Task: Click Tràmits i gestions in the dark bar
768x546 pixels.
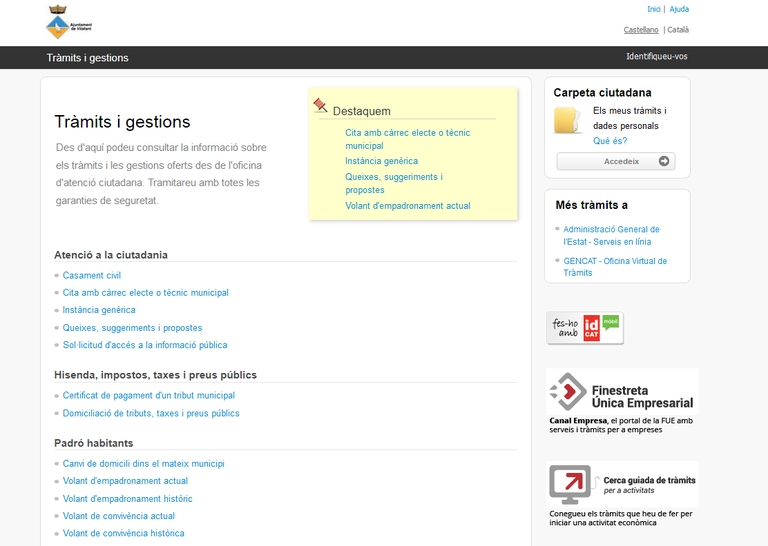Action: pyautogui.click(x=87, y=58)
